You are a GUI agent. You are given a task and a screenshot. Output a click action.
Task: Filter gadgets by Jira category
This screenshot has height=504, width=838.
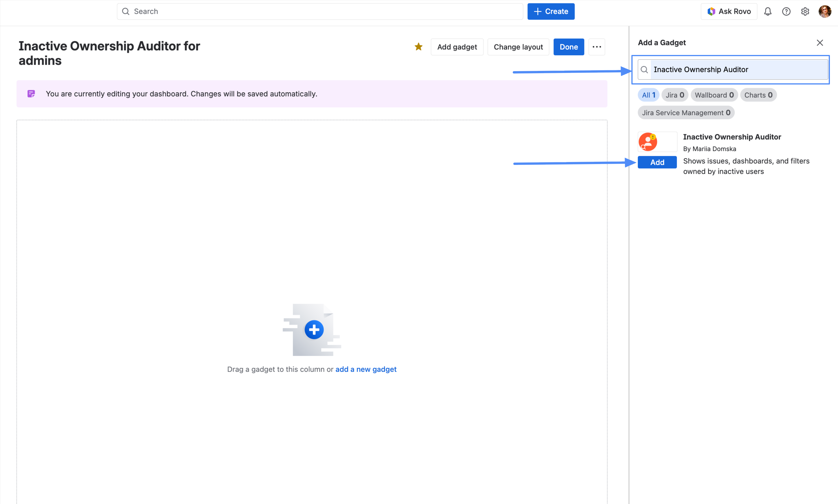click(x=675, y=95)
